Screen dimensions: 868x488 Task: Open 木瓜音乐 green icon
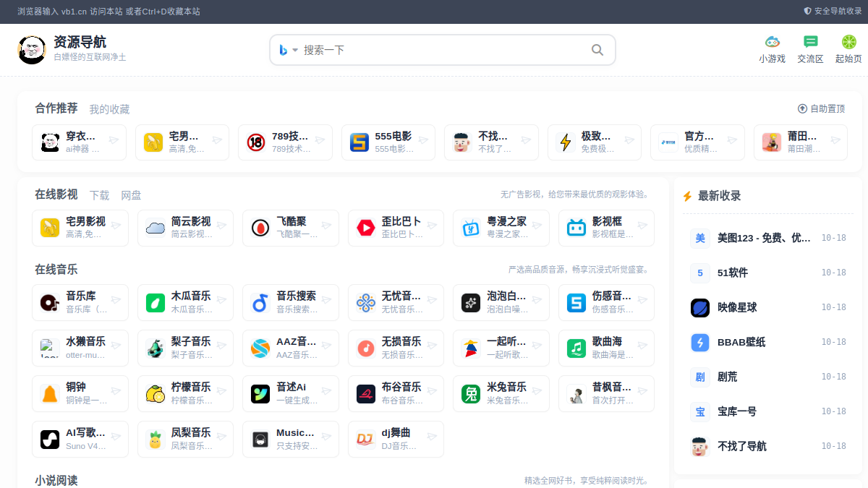click(x=156, y=302)
